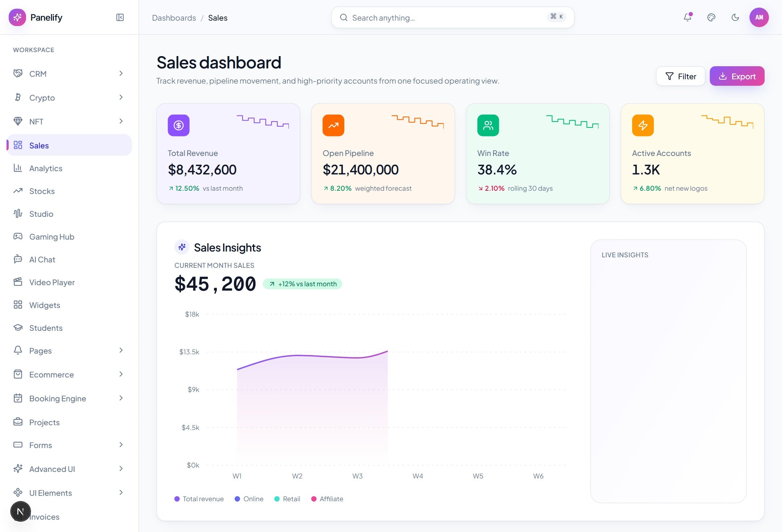Click the Export button
The width and height of the screenshot is (782, 532).
point(737,76)
